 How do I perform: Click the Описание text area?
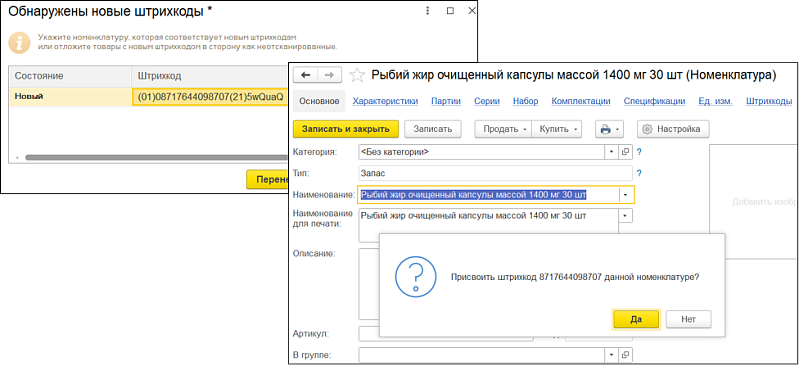point(369,285)
